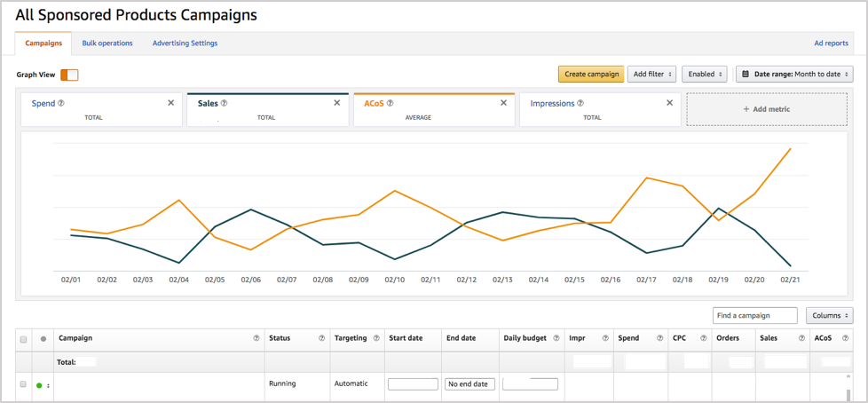Image resolution: width=868 pixels, height=403 pixels.
Task: Click the 02/21 date label on chart axis
Action: (791, 281)
